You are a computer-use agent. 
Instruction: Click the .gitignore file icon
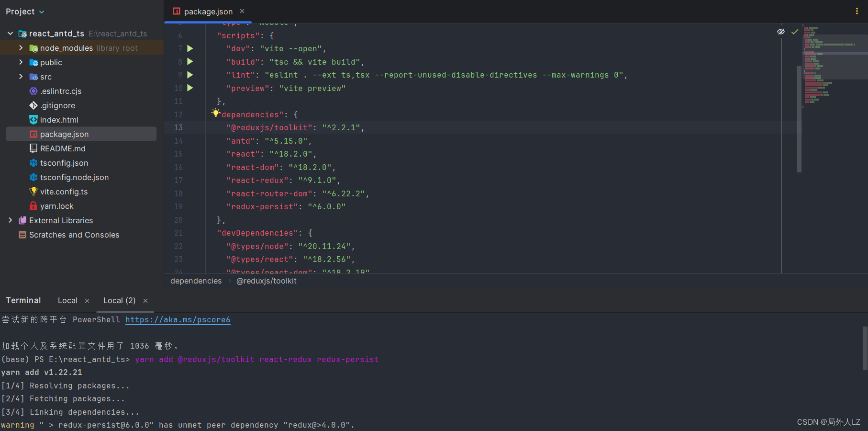click(33, 105)
